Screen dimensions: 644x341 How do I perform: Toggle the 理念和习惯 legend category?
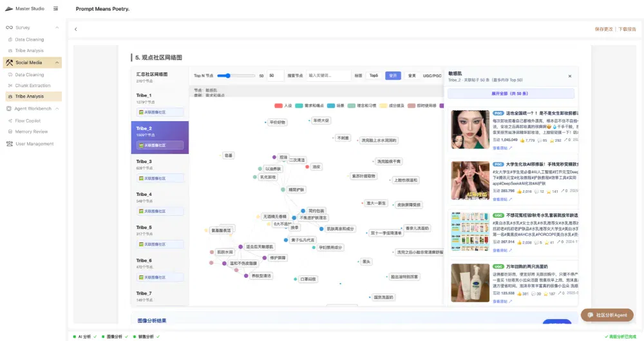pos(362,106)
